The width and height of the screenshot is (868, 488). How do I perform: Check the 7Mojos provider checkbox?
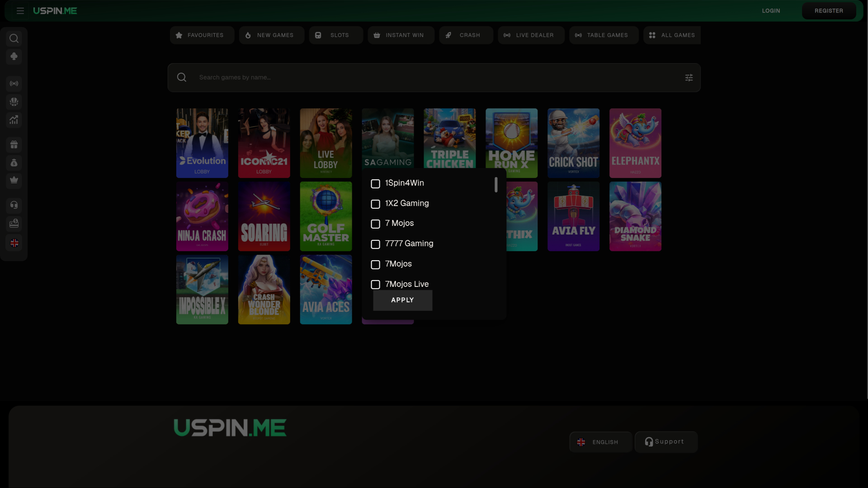coord(375,265)
